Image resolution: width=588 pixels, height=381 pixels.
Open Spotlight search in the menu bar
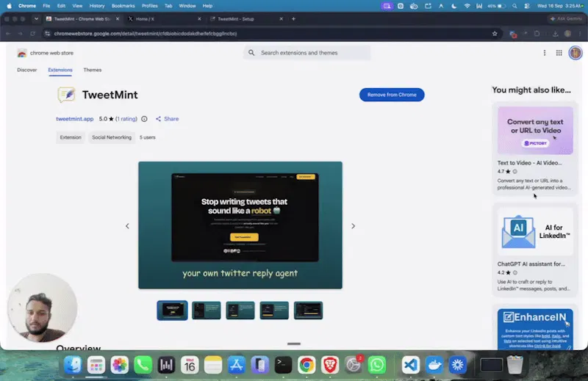tap(514, 6)
